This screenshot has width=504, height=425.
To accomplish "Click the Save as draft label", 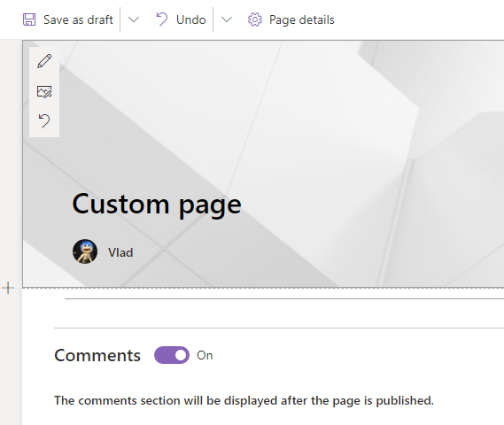I will [x=78, y=19].
